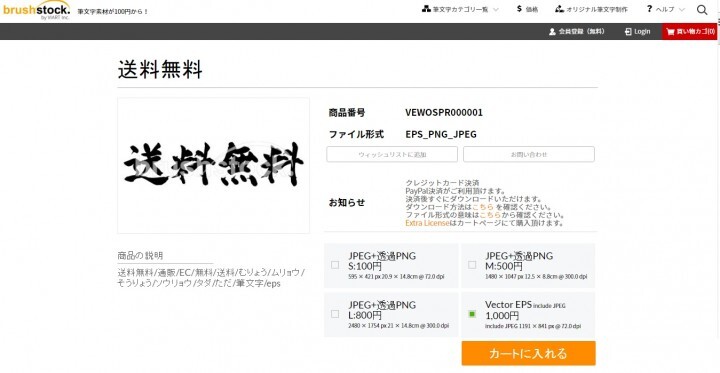Viewport: 720px width, 373px height.
Task: Click the EPS_PNG_JPEG file format text
Action: [441, 135]
